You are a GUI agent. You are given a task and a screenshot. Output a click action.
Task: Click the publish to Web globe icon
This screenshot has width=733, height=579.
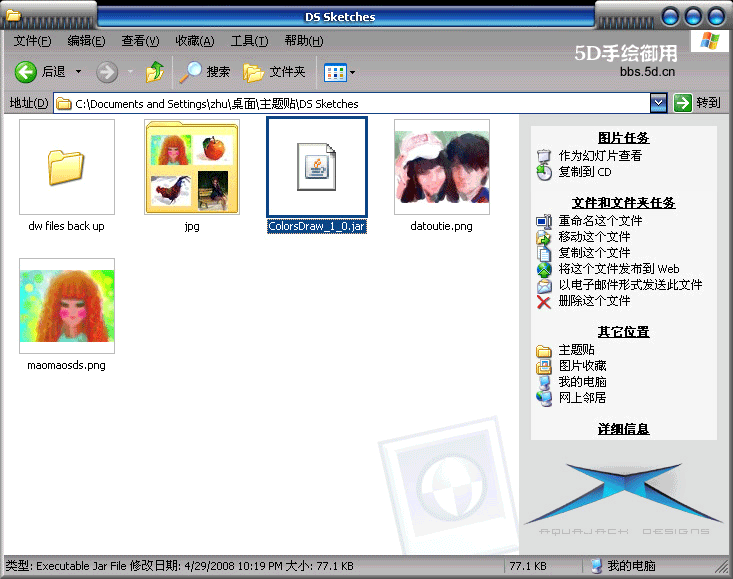pos(544,270)
